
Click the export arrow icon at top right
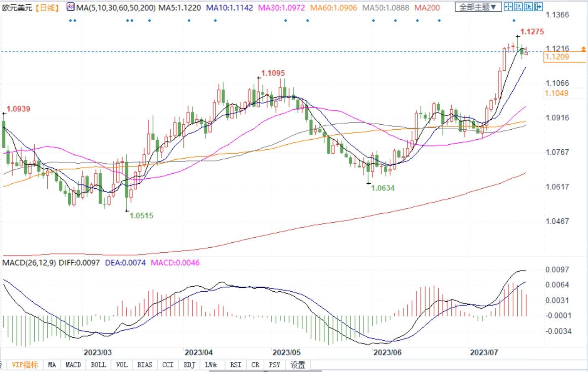[x=538, y=7]
